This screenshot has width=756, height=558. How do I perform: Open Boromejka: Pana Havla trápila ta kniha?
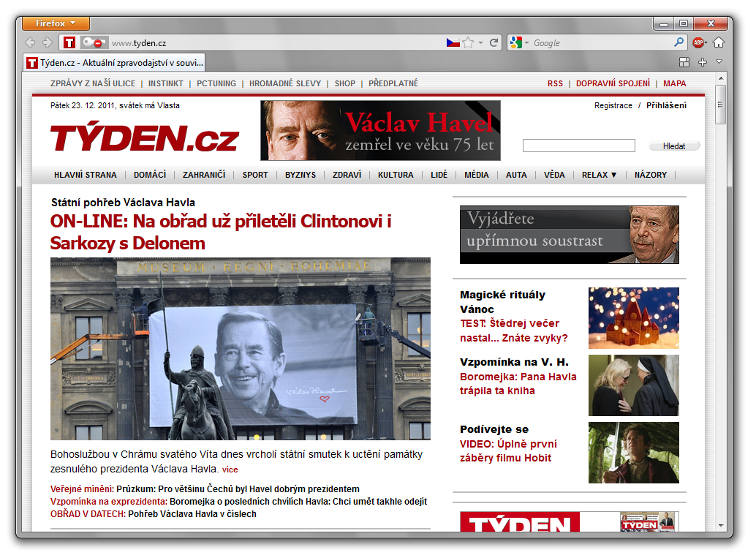[518, 384]
